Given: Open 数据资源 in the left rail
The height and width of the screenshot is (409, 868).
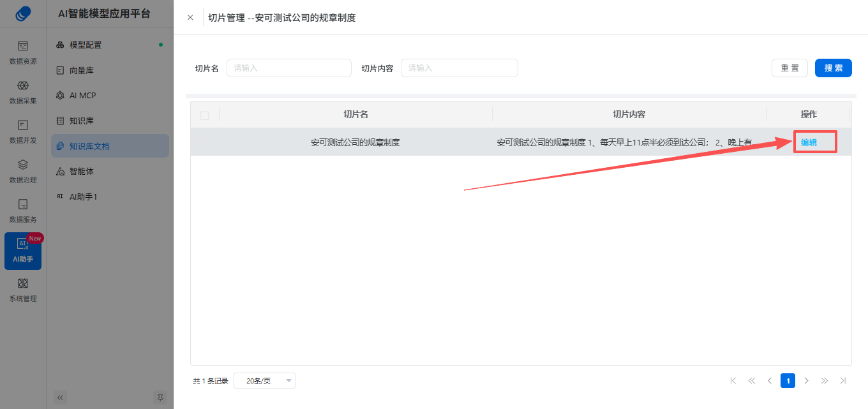Looking at the screenshot, I should point(23,53).
